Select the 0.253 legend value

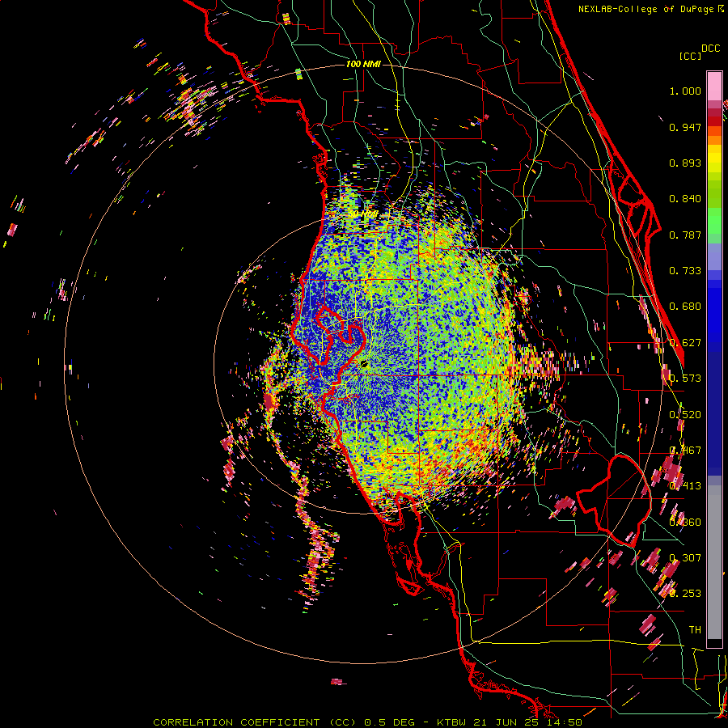(685, 594)
